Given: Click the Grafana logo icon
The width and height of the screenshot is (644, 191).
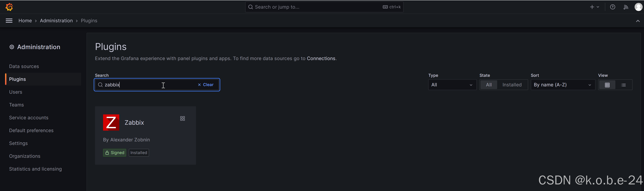Looking at the screenshot, I should pos(9,7).
